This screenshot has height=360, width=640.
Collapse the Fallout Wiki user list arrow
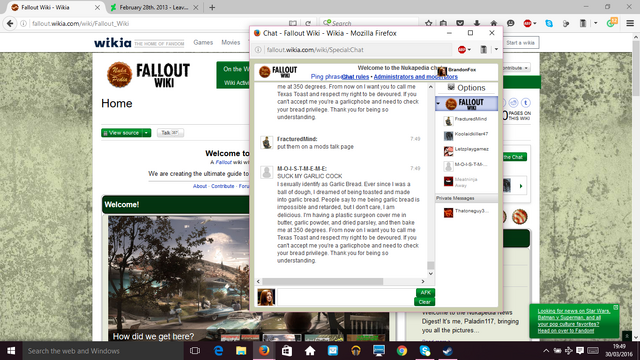click(438, 104)
